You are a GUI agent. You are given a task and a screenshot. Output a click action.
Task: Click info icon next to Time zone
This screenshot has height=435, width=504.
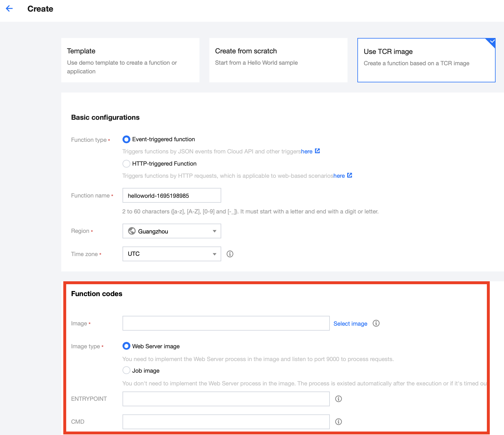230,254
